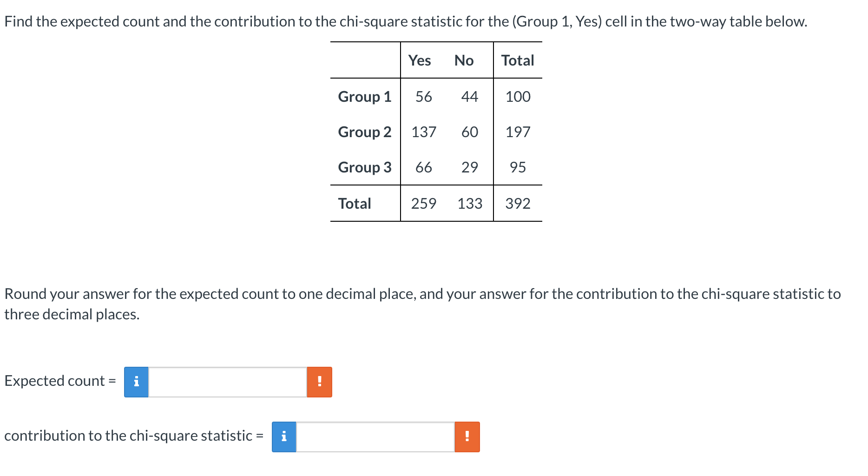Viewport: 868px width, 476px height.
Task: Click the Group 2 Yes cell value 137
Action: point(424,132)
